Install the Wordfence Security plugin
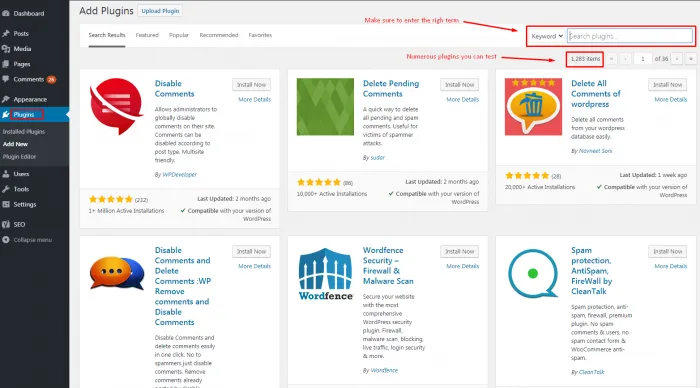The height and width of the screenshot is (388, 700). click(459, 251)
